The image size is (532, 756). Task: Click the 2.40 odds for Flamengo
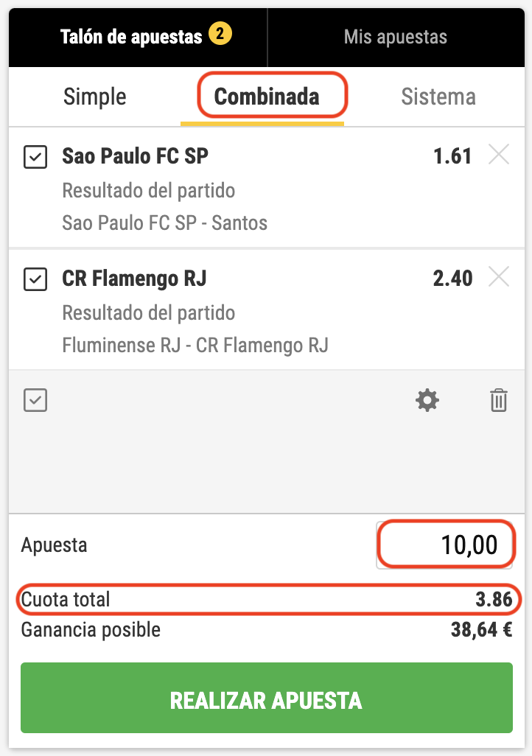click(452, 279)
